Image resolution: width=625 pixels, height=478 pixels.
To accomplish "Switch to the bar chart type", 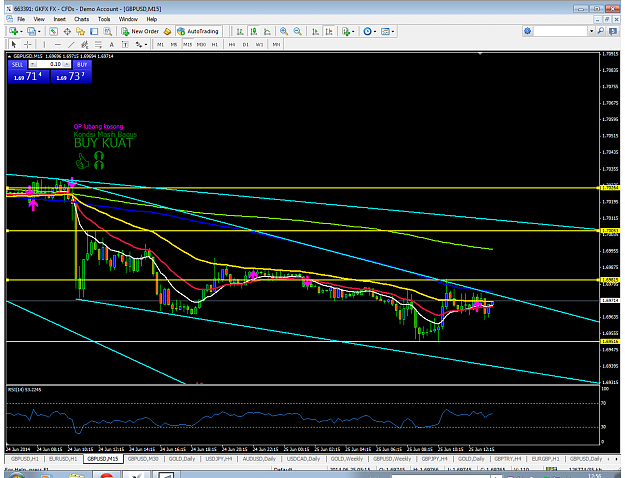I will coord(240,31).
